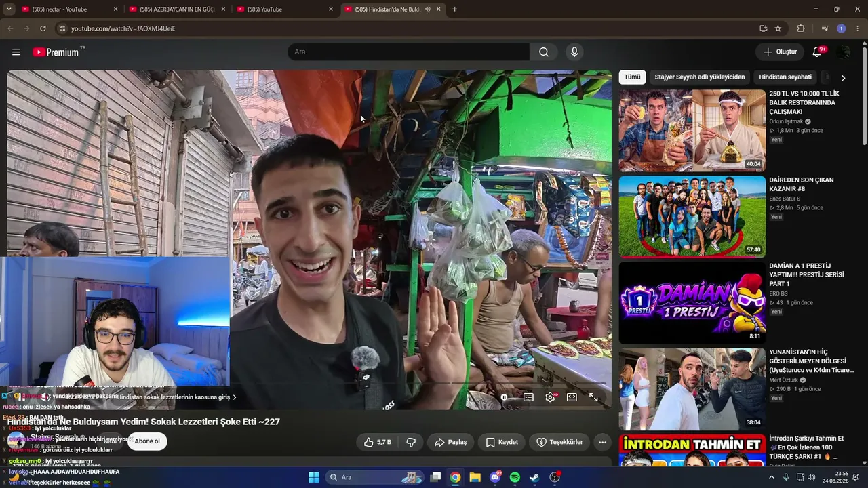Subscribe using the Abone ol button
The width and height of the screenshot is (868, 488).
click(147, 441)
